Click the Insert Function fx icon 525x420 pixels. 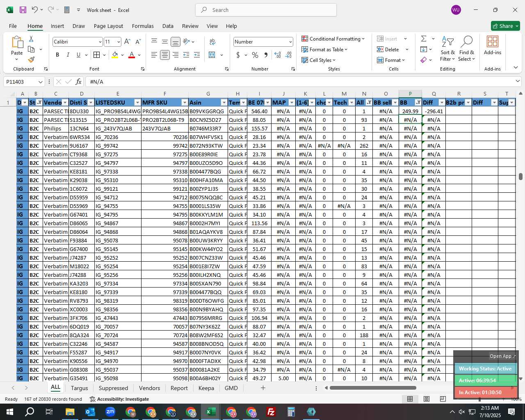click(79, 82)
